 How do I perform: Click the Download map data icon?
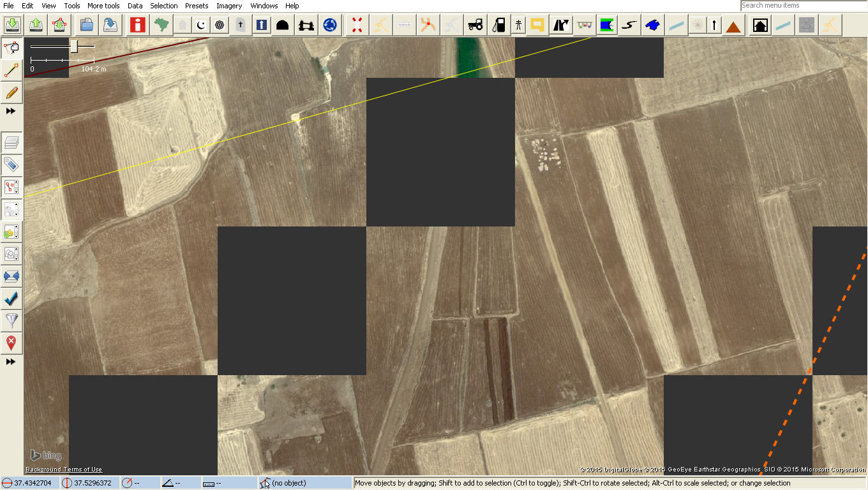pyautogui.click(x=12, y=25)
